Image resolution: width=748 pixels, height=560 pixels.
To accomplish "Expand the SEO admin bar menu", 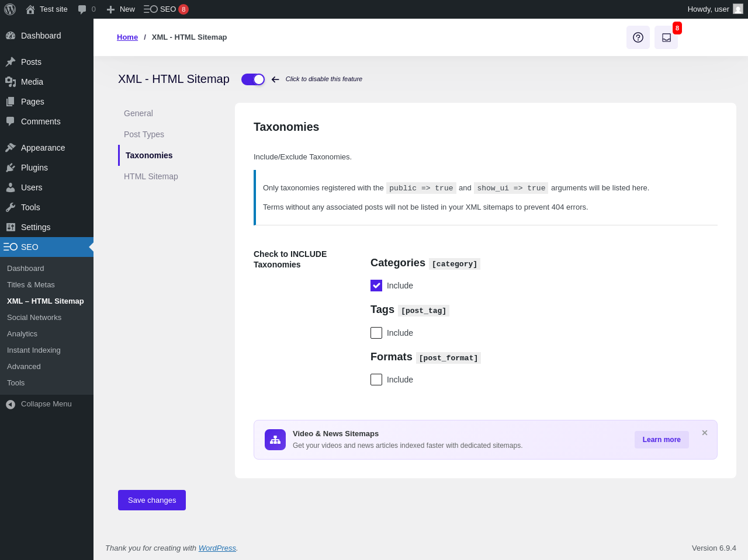I will [x=166, y=9].
